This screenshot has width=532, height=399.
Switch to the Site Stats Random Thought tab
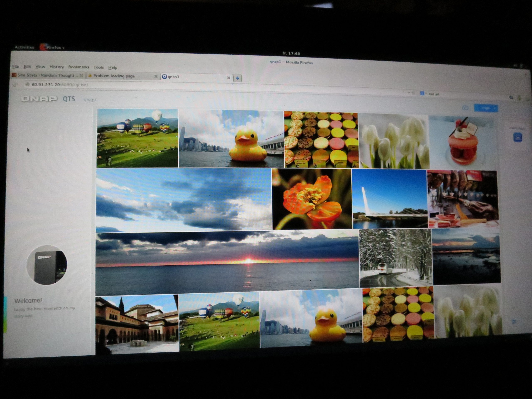pos(48,75)
